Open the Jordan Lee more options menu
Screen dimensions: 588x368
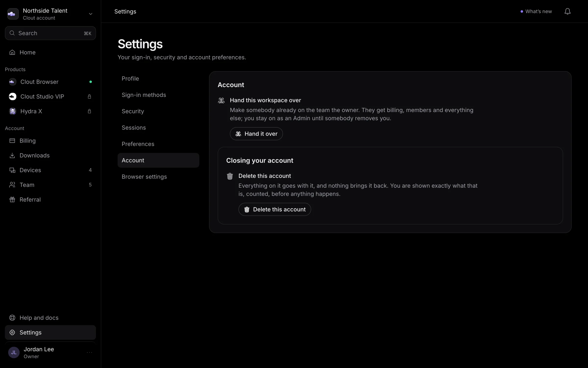click(x=89, y=353)
